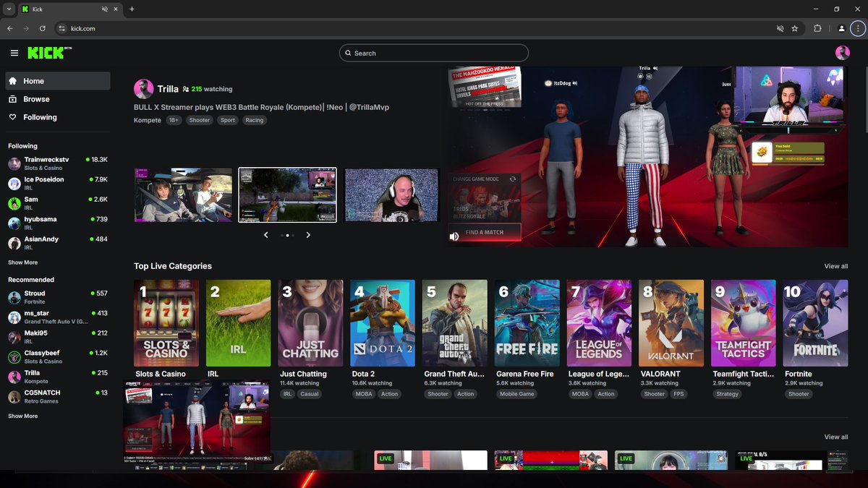The image size is (868, 488).
Task: Click CG5NATCH's avatar icon
Action: click(14, 397)
